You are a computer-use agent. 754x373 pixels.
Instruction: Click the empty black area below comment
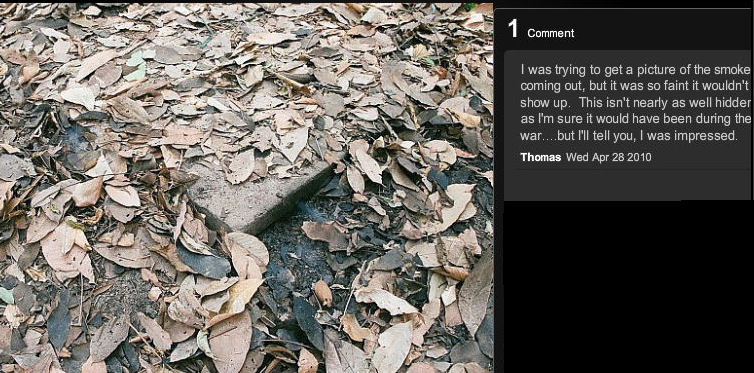coord(625,288)
